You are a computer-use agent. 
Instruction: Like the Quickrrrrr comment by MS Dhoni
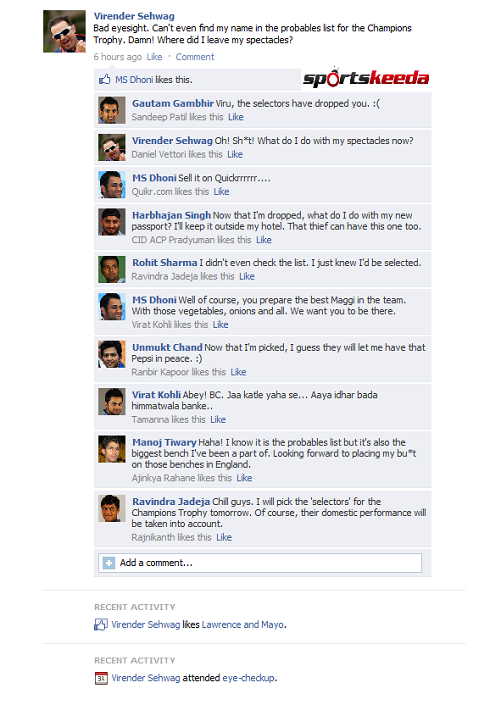221,191
